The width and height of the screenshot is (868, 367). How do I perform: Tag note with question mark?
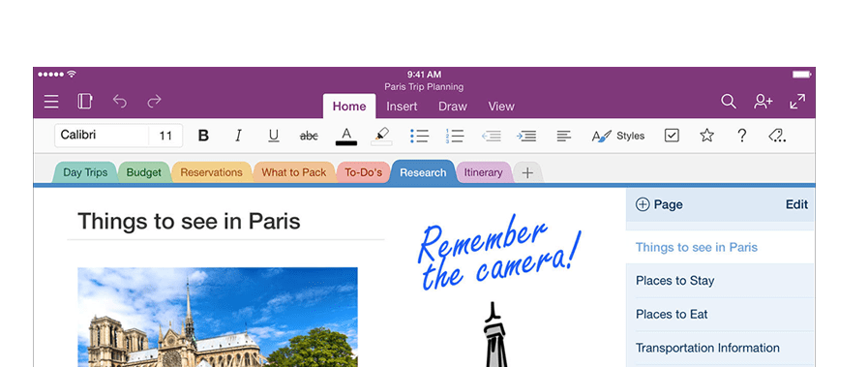pyautogui.click(x=742, y=136)
